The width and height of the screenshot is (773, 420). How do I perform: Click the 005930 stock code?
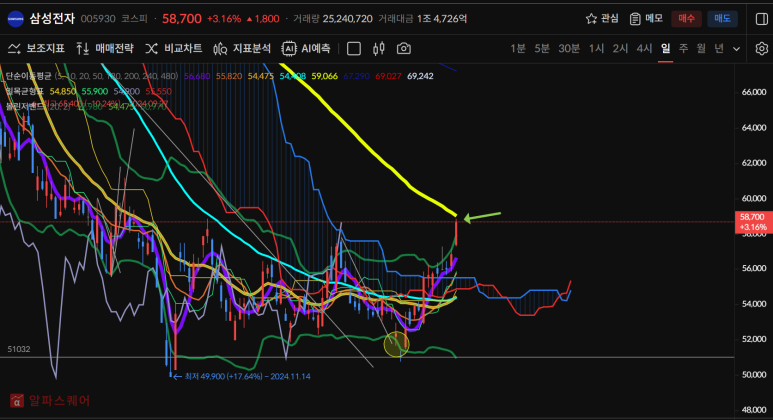[x=98, y=19]
